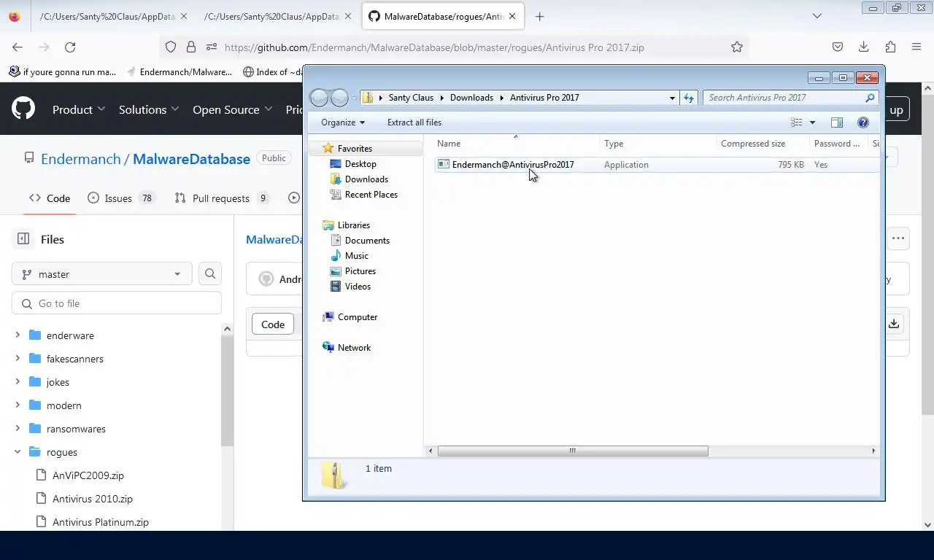Screen dimensions: 934x560
Task: Switch to the MalwareDatabase GitHub tab
Action: 443,16
